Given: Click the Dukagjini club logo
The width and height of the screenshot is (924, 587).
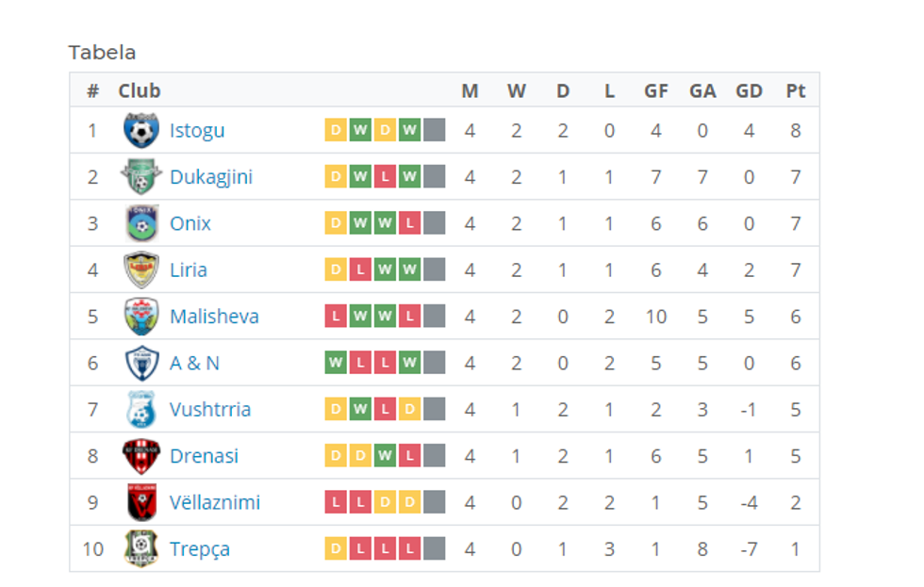Looking at the screenshot, I should tap(141, 176).
